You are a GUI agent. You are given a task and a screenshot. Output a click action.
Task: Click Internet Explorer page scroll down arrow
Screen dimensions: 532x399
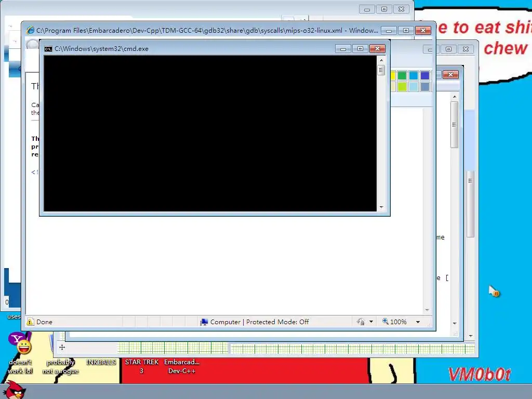click(x=427, y=310)
